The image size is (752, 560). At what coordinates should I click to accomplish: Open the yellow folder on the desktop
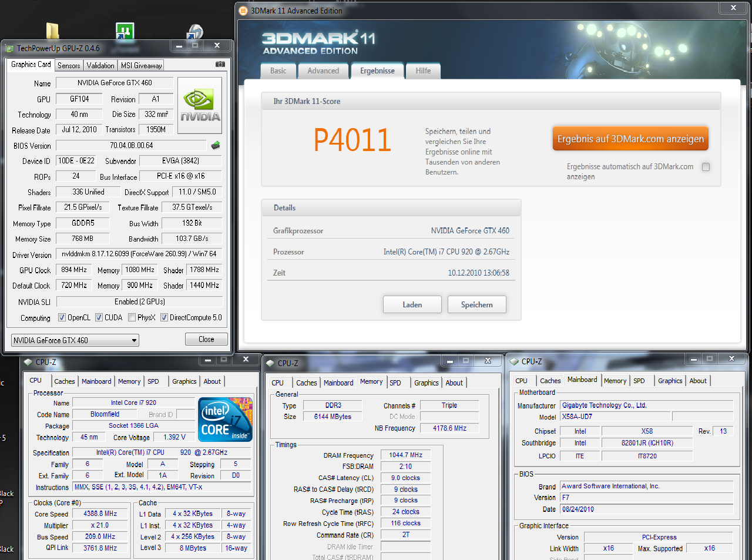[52, 31]
